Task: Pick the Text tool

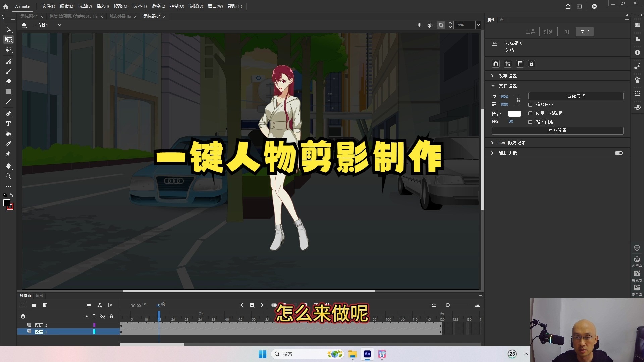Action: pyautogui.click(x=8, y=123)
